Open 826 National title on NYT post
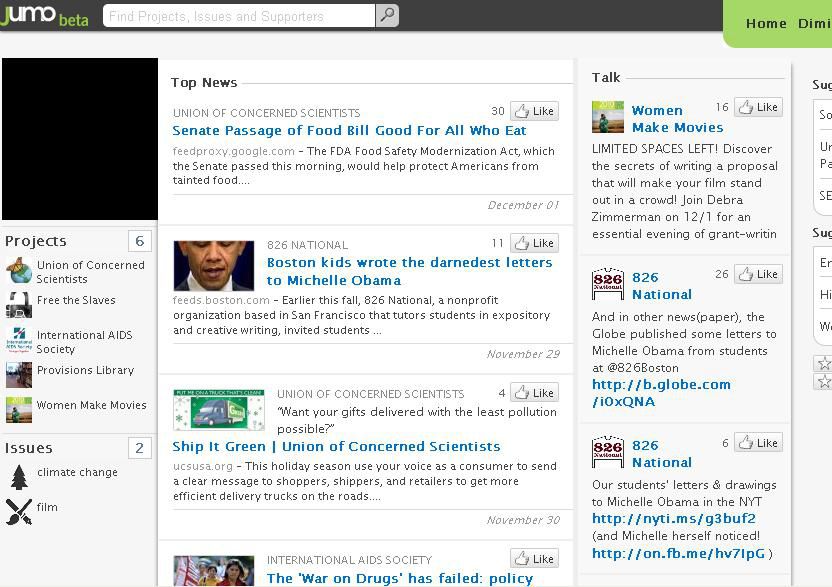This screenshot has height=587, width=832. point(662,454)
